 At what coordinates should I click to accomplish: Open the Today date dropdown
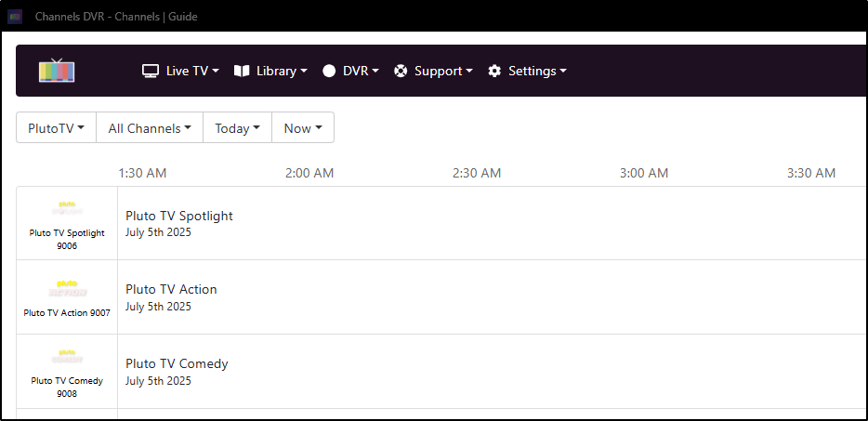click(x=237, y=128)
